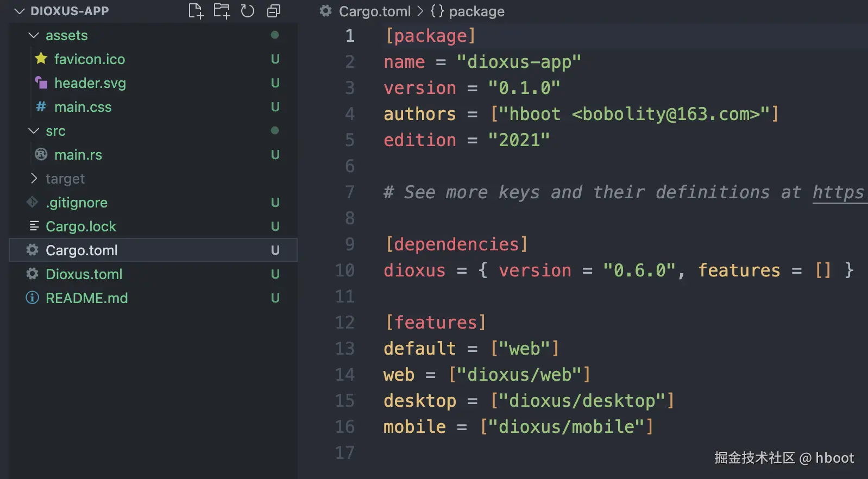Click the star icon of favicon.ico
This screenshot has width=868, height=479.
41,59
